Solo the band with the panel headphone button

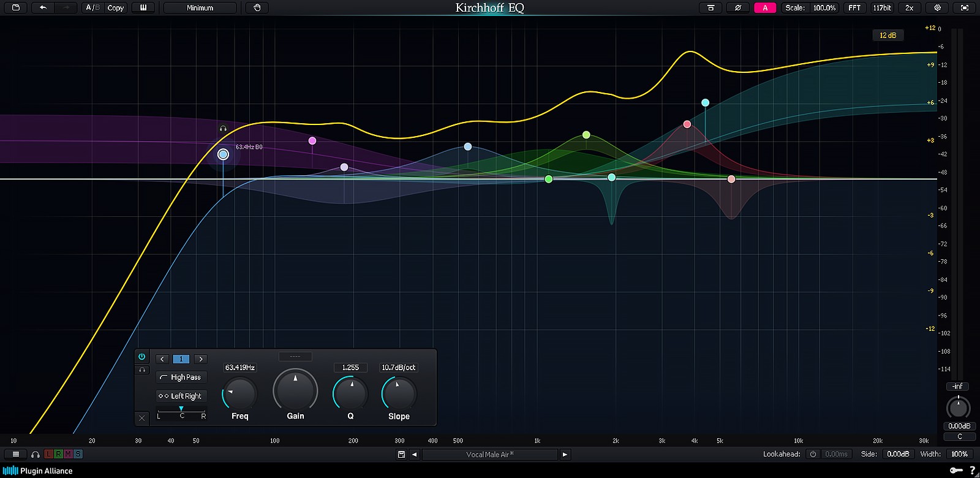(142, 370)
